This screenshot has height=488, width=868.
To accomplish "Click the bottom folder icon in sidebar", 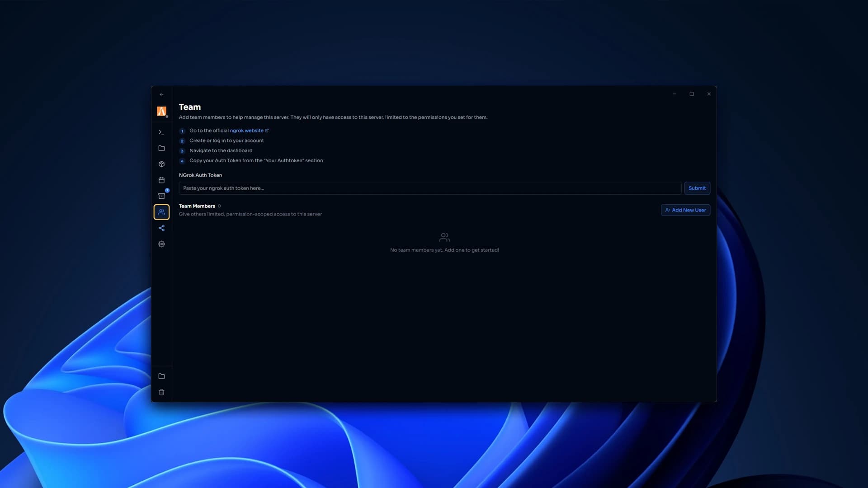I will 161,376.
